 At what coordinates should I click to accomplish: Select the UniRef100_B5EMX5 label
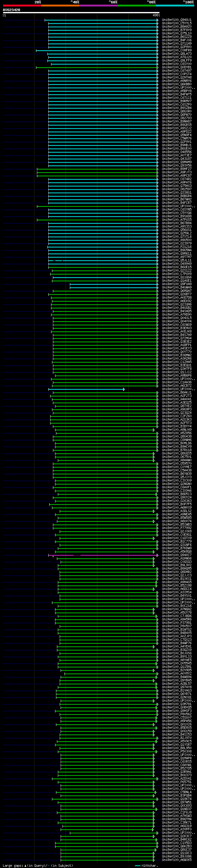tap(176, 728)
